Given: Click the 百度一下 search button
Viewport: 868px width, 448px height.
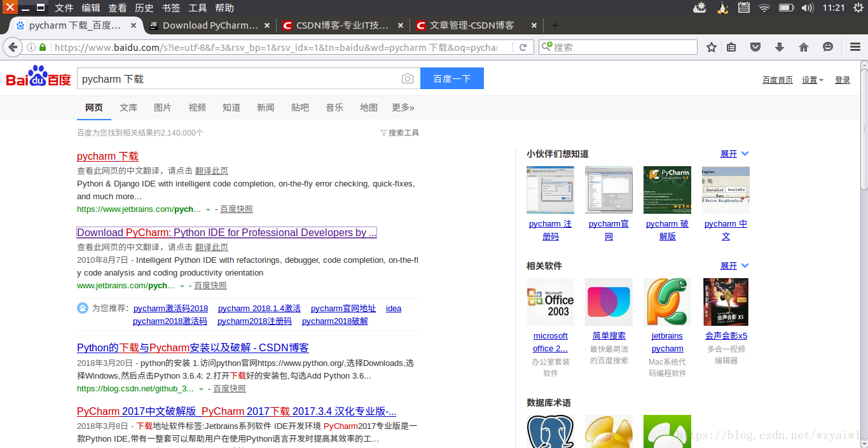Looking at the screenshot, I should pos(452,79).
